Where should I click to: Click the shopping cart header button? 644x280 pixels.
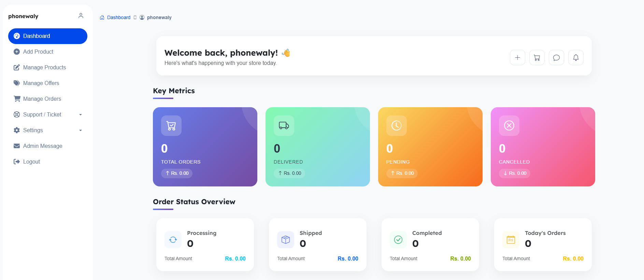[x=537, y=58]
